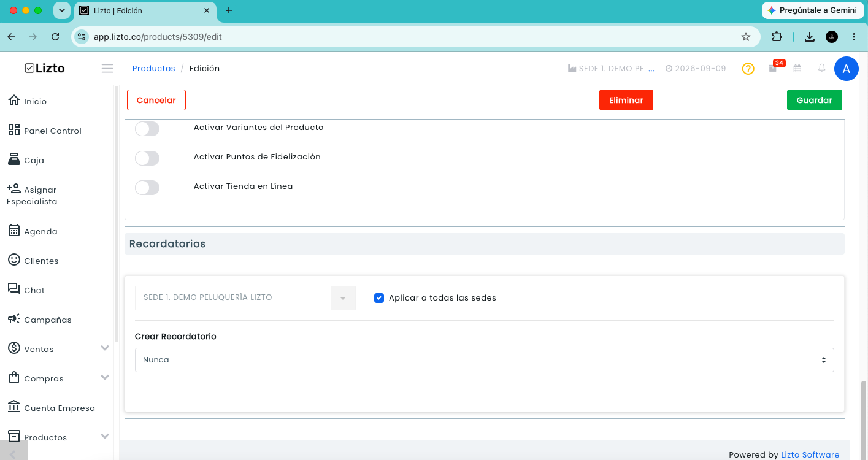Uncheck Aplicar a todas las sedes
868x460 pixels.
tap(379, 298)
